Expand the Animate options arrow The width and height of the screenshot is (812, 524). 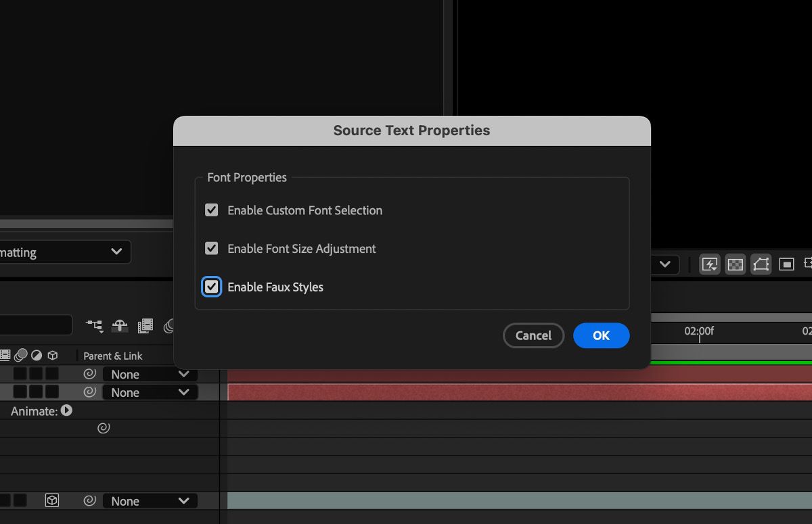tap(66, 410)
